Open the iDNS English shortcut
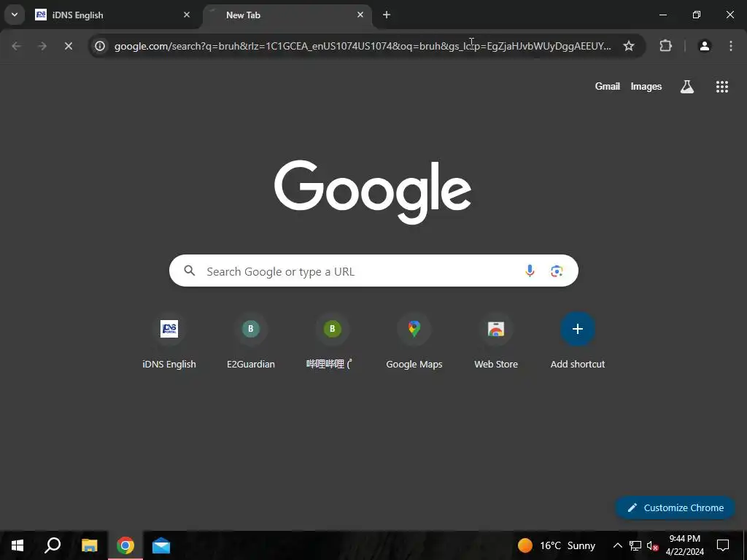Viewport: 747px width, 560px height. coord(169,341)
